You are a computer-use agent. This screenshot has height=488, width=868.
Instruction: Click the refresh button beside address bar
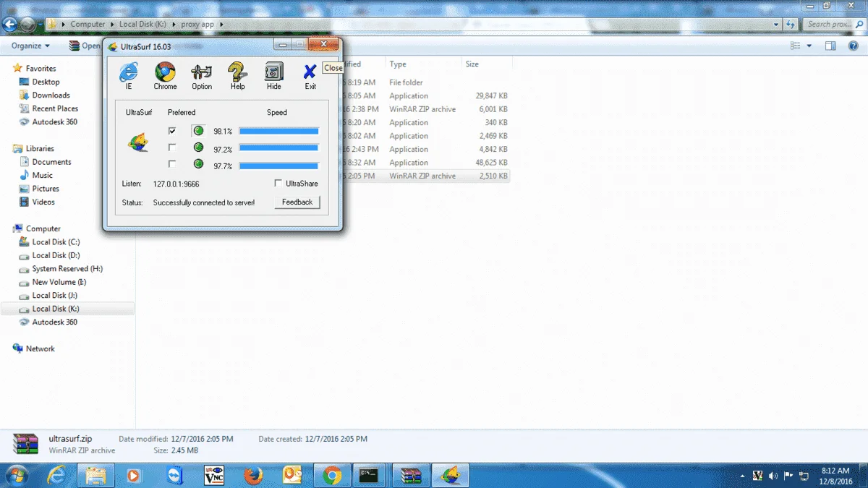tap(791, 24)
